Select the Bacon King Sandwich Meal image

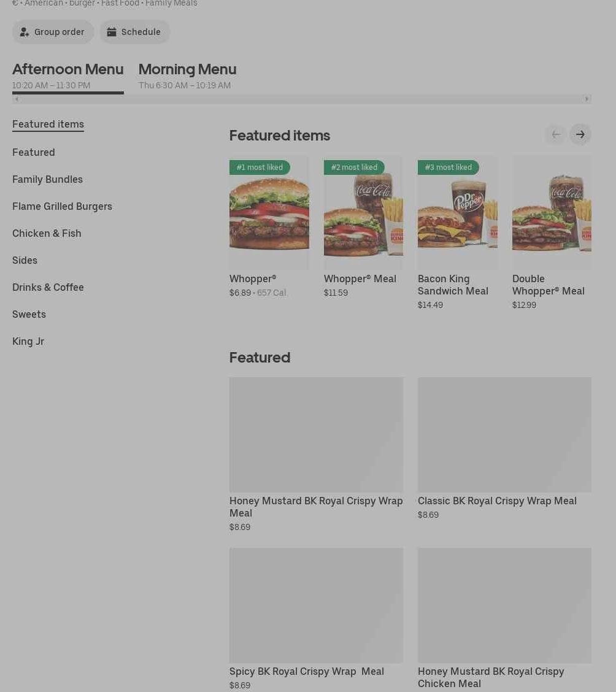pyautogui.click(x=458, y=213)
